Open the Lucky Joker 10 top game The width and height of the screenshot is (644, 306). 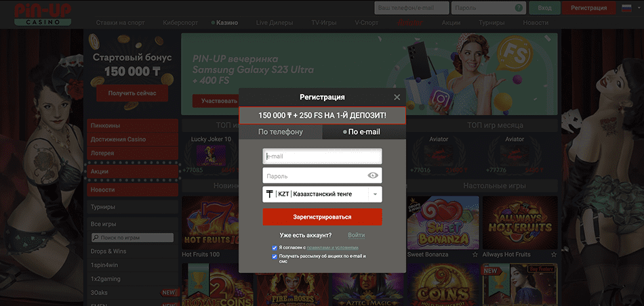[x=211, y=156]
